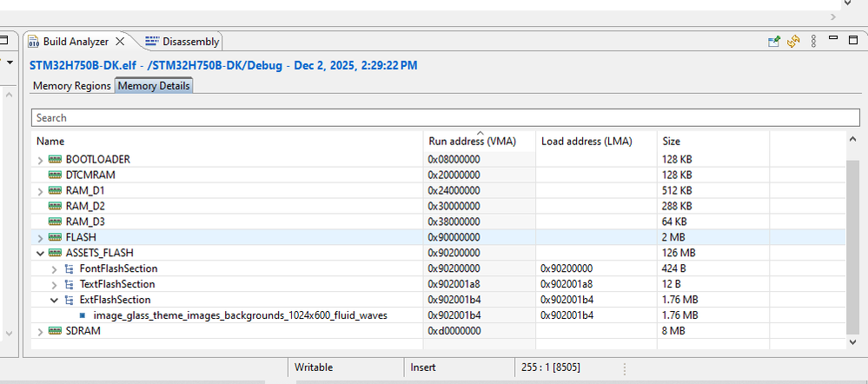
Task: Open the Memory Regions tab
Action: tap(72, 86)
